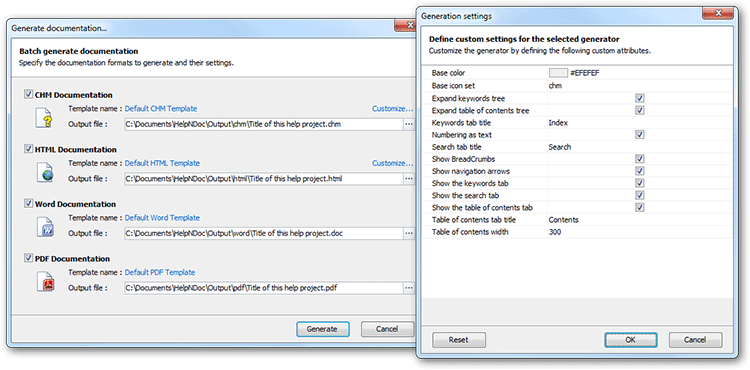
Task: Open Default CHM Template link
Action: coord(161,109)
